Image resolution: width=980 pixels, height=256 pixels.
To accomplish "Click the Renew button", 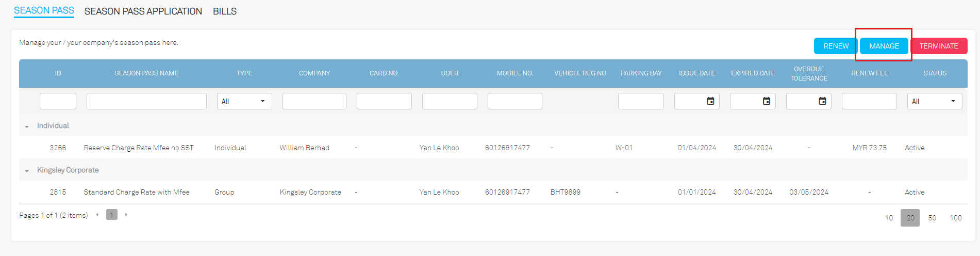I will click(836, 46).
